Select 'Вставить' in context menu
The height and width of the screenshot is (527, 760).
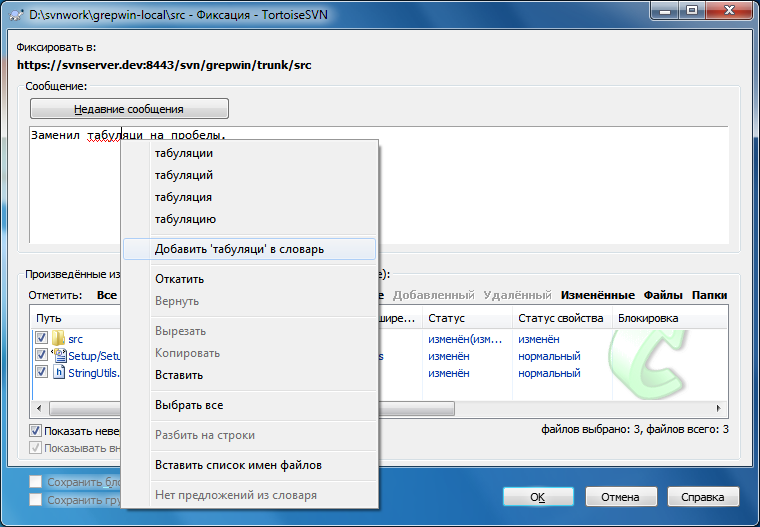pos(250,375)
